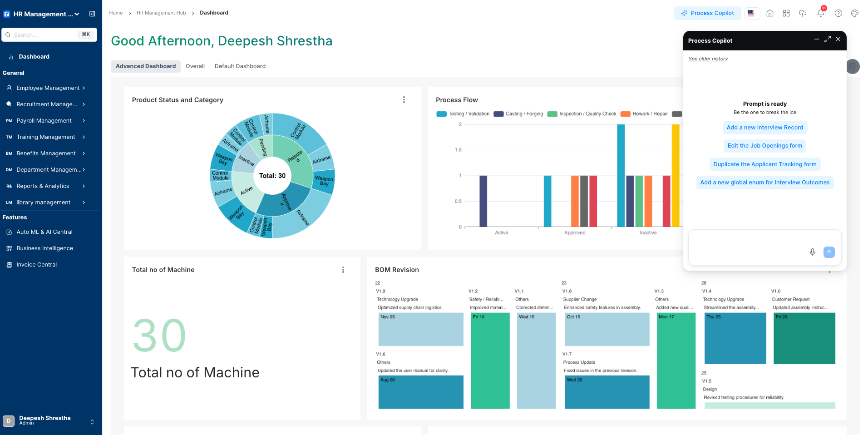The height and width of the screenshot is (435, 868).
Task: Open Invoice Central in the sidebar
Action: tap(36, 264)
